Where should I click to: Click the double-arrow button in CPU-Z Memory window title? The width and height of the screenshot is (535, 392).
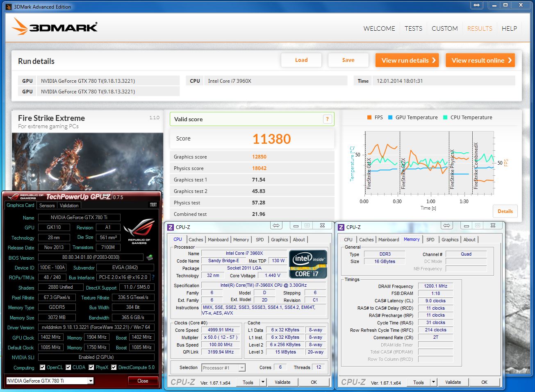pos(447,226)
